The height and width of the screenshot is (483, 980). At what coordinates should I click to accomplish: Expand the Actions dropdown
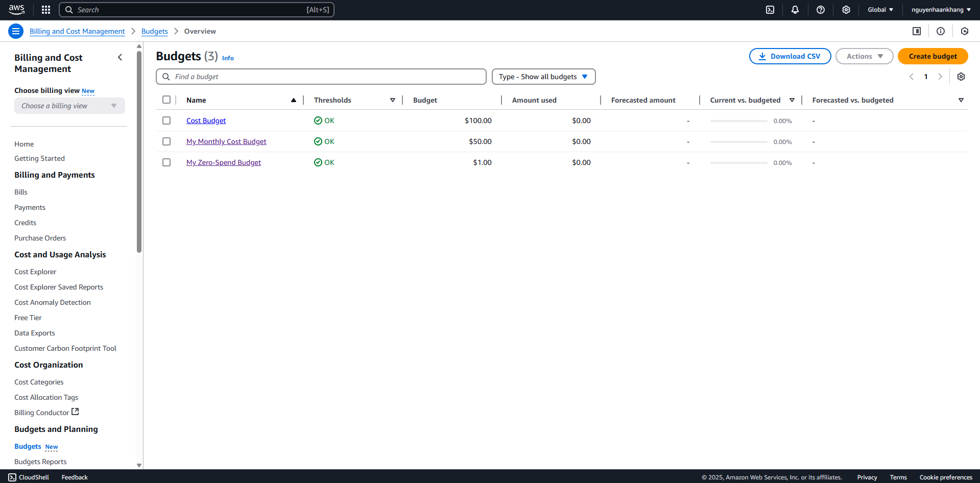864,56
